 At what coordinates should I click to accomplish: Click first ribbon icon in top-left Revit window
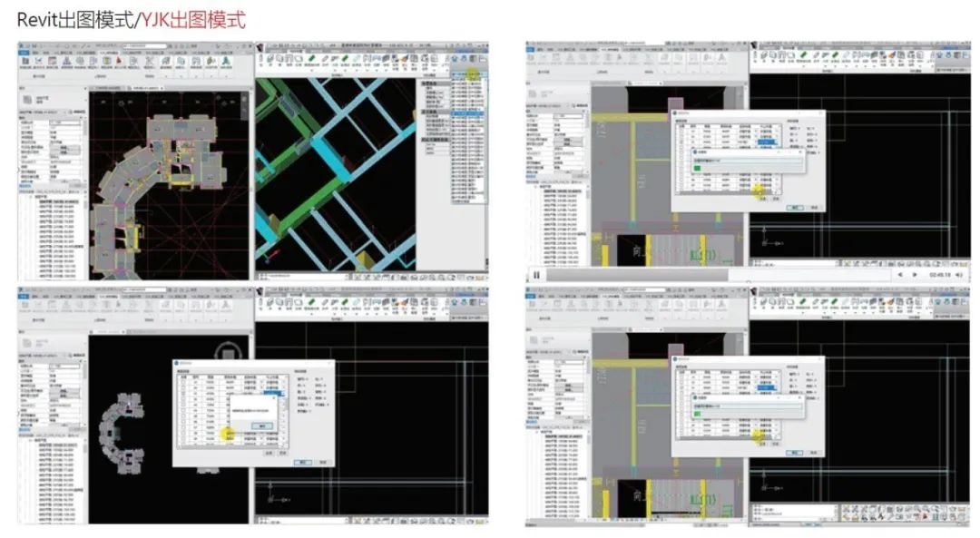(x=26, y=61)
